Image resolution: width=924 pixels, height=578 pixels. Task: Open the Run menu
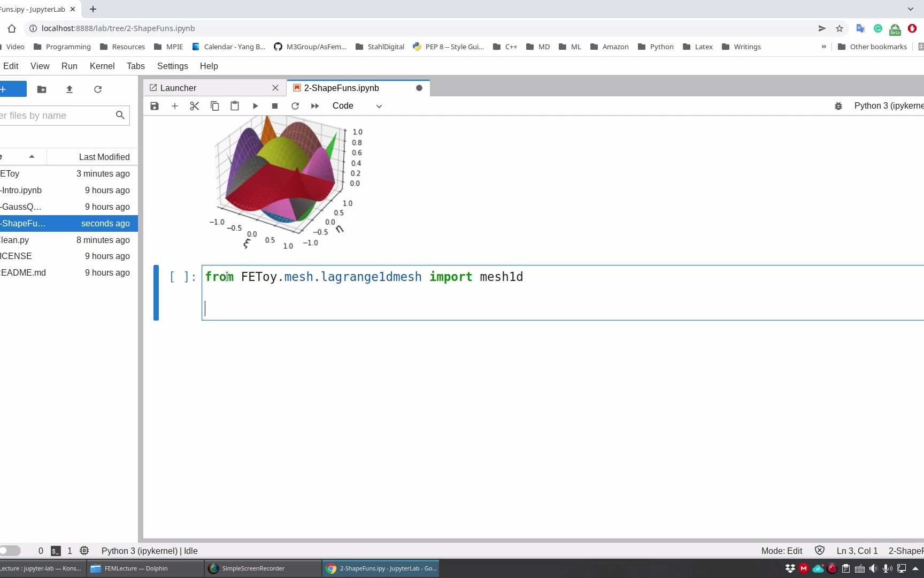click(70, 66)
